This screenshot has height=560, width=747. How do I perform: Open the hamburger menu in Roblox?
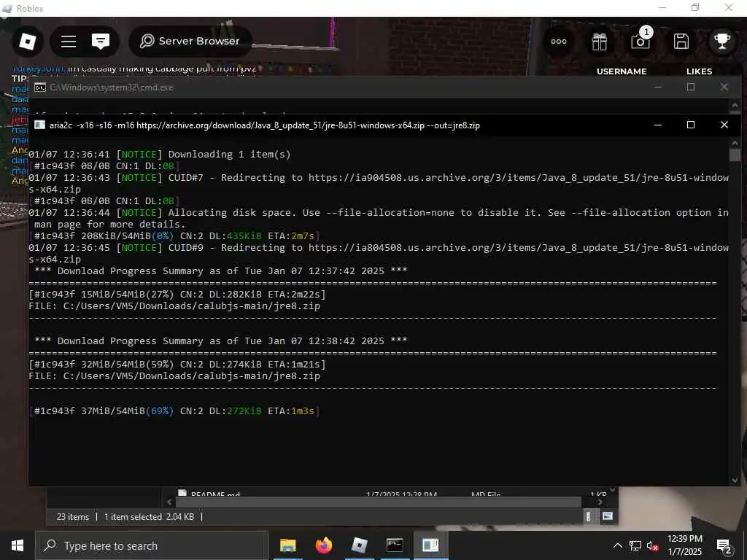(x=69, y=42)
